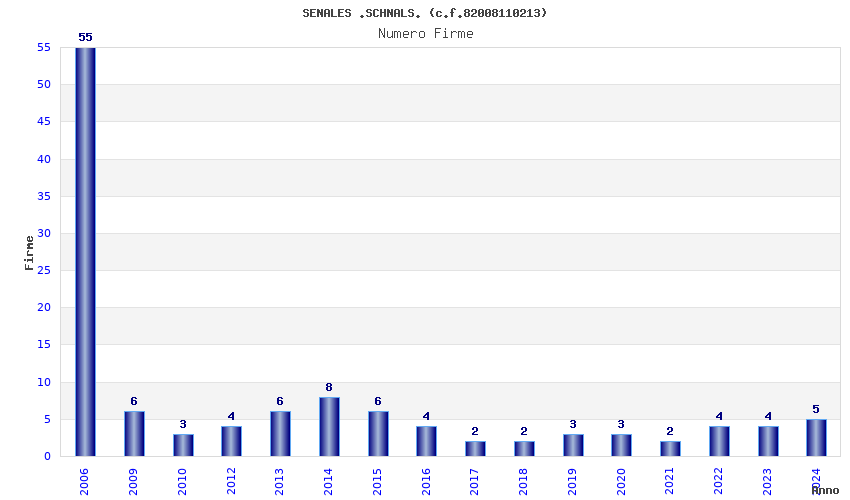850x500 pixels.
Task: Click the y-axis tick label 30
Action: click(x=44, y=233)
